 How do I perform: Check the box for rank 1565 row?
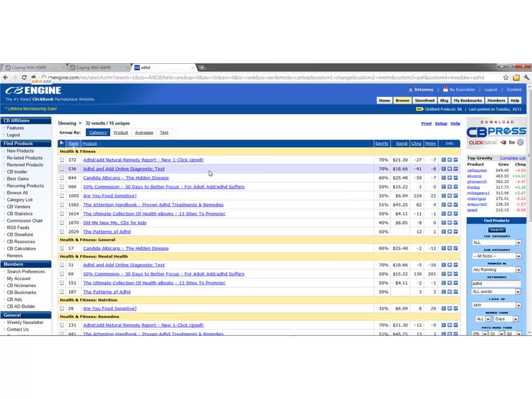tap(62, 205)
